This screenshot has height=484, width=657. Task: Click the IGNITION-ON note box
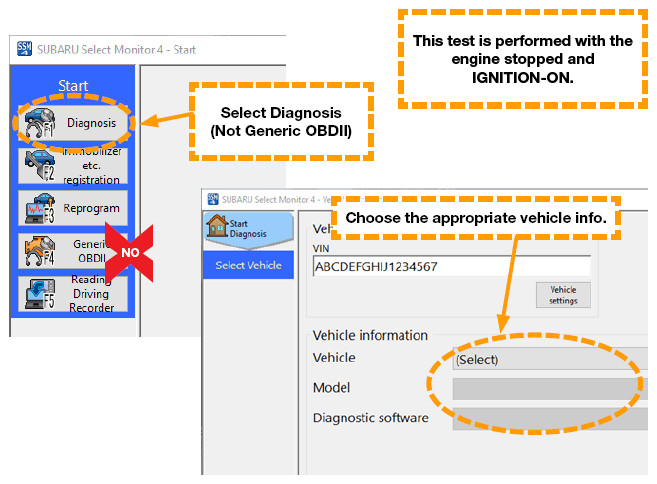524,59
